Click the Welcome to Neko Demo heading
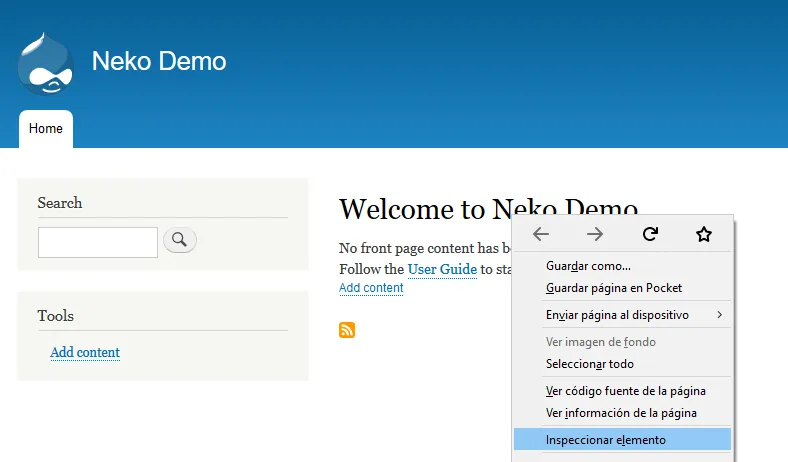Image resolution: width=788 pixels, height=462 pixels. (x=488, y=209)
